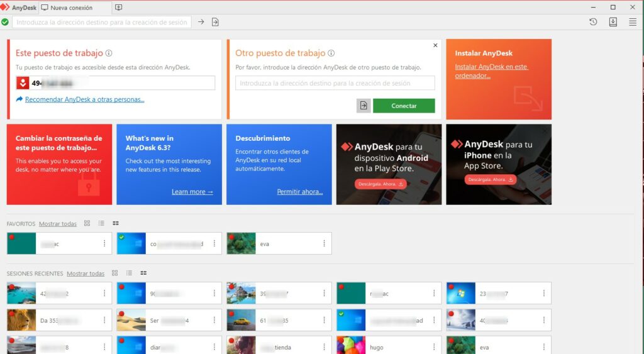Open options menu for recent session starting 39
The width and height of the screenshot is (644, 354).
(x=324, y=293)
